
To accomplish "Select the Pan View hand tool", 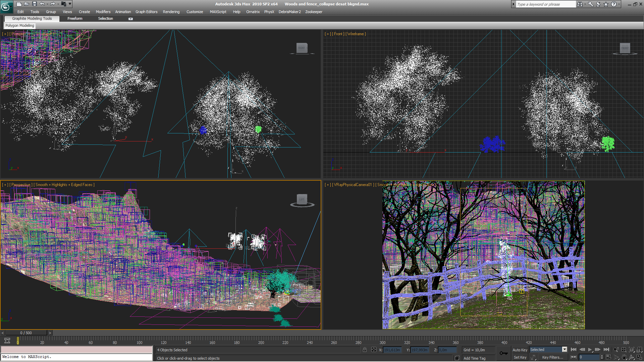I will [x=624, y=357].
